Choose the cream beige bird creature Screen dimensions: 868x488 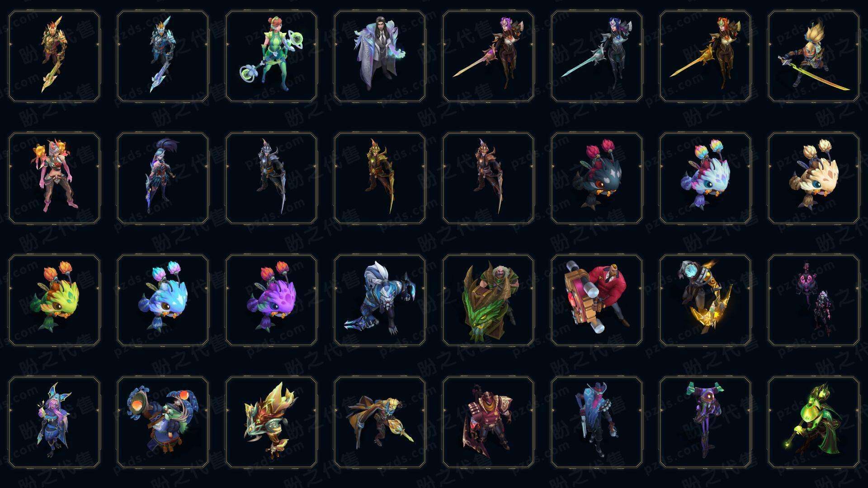(x=814, y=178)
